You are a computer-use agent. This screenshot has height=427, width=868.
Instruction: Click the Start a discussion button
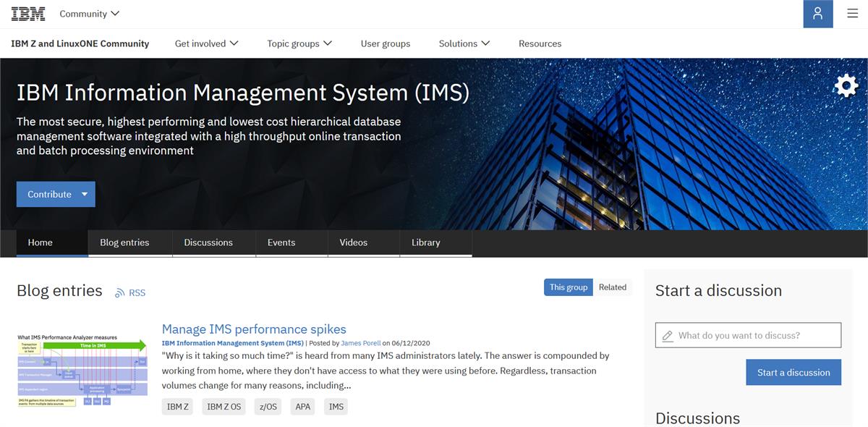coord(793,372)
